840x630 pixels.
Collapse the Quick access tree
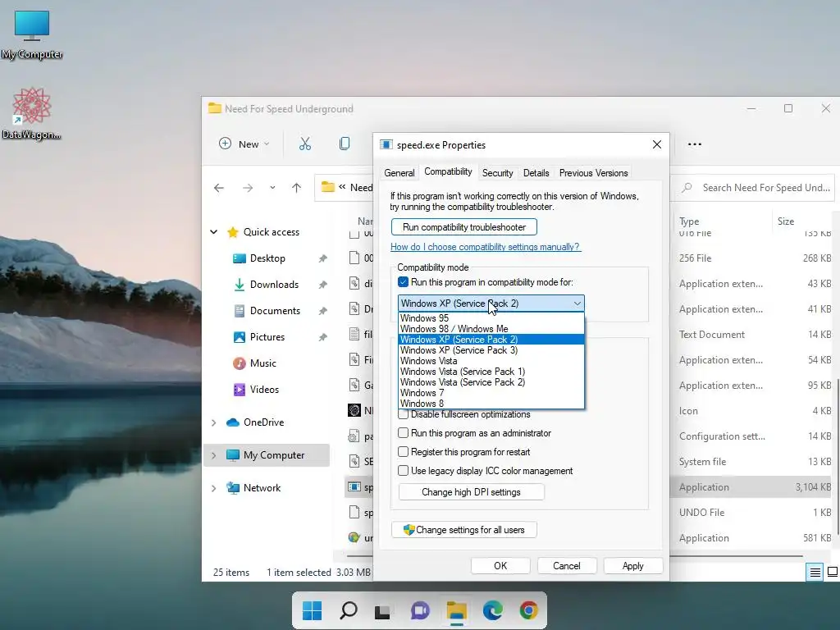pos(214,232)
